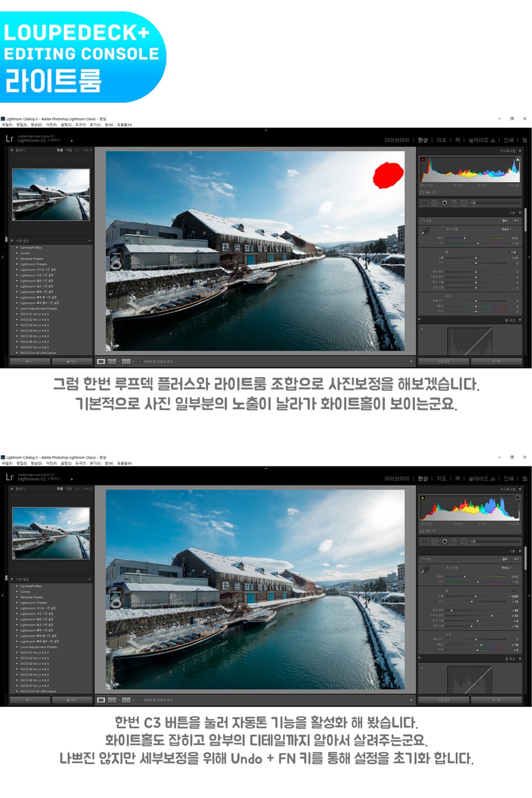The height and width of the screenshot is (798, 532).
Task: Select the white balance eyedropper in upper Lightroom window
Action: (424, 232)
